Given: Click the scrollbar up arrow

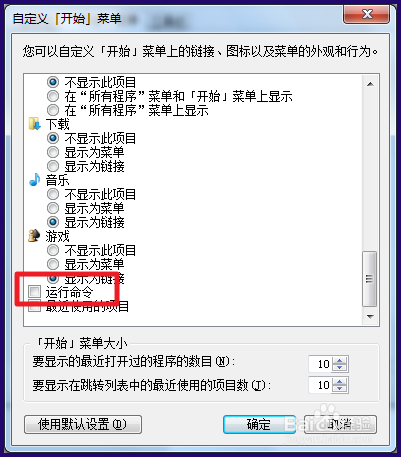Looking at the screenshot, I should pyautogui.click(x=370, y=84).
